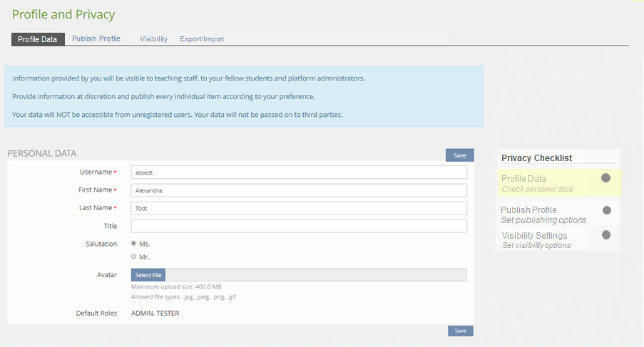Edit the Last Name text field

coord(299,208)
